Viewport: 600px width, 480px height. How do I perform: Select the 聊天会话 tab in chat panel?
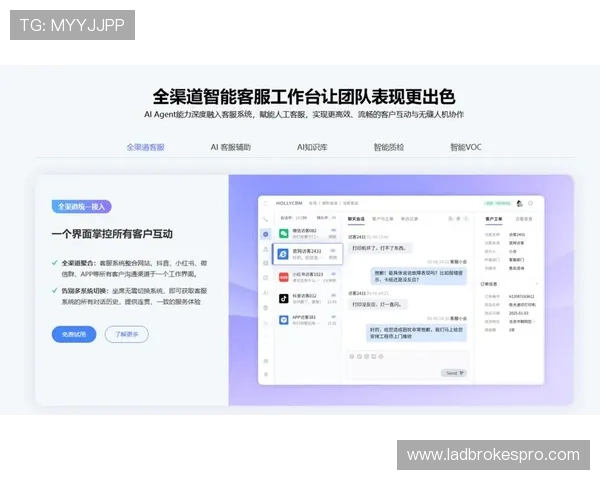(356, 219)
